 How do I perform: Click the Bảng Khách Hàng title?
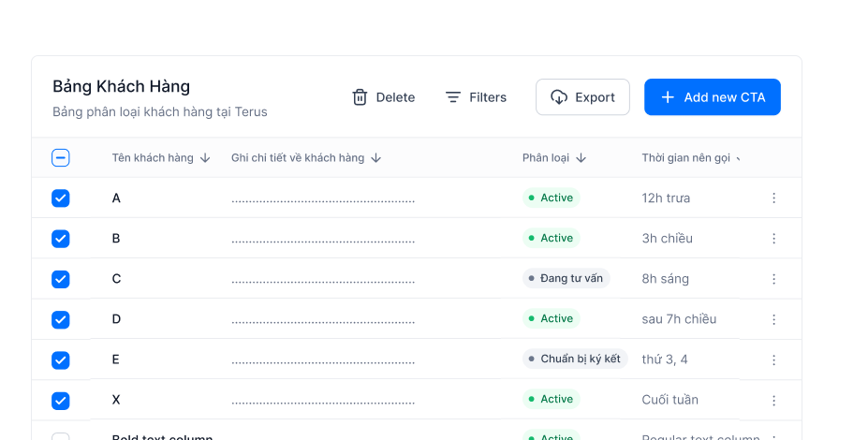[x=121, y=87]
